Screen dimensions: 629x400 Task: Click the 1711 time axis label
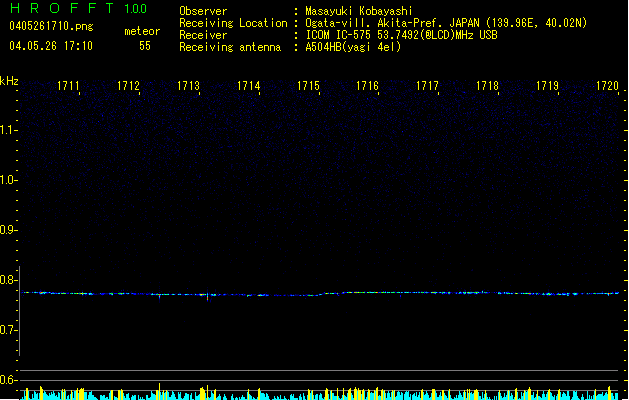pyautogui.click(x=68, y=86)
